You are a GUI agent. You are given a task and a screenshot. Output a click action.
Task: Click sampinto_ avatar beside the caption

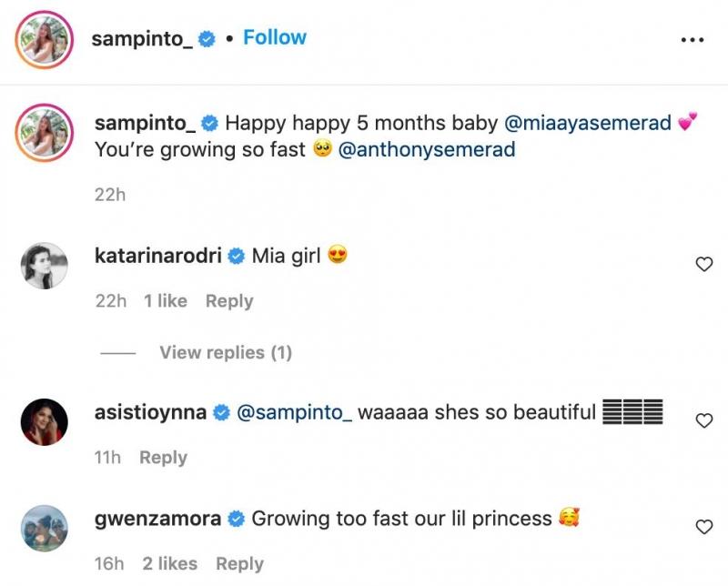pyautogui.click(x=44, y=130)
